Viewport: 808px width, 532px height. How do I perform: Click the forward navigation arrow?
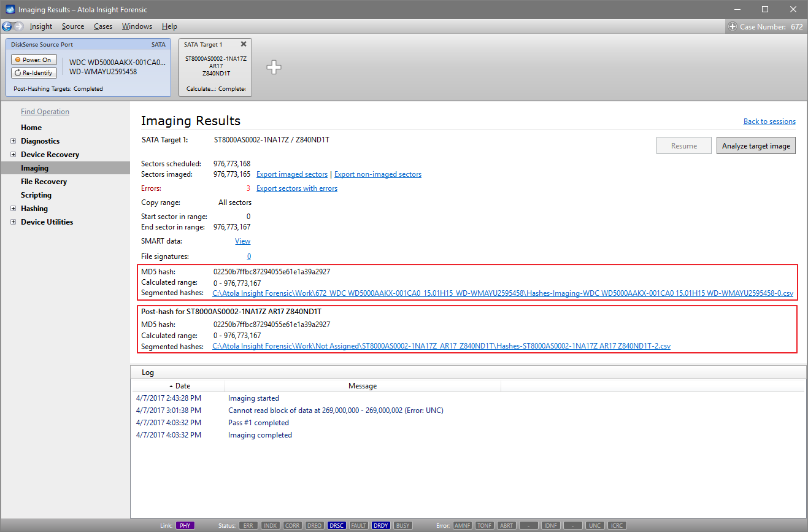click(19, 26)
